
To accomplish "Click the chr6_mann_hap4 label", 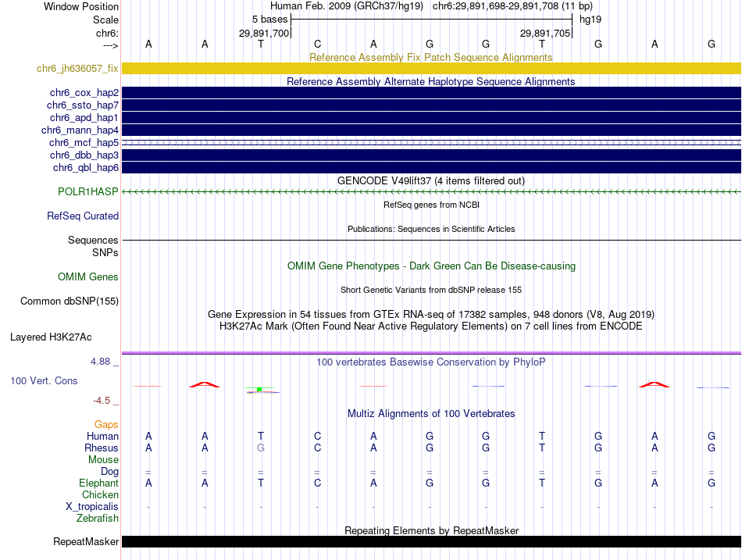I will point(80,130).
